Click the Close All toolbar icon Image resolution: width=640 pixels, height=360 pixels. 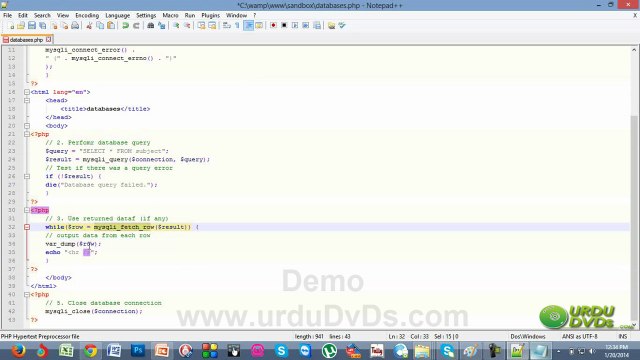pyautogui.click(x=64, y=26)
